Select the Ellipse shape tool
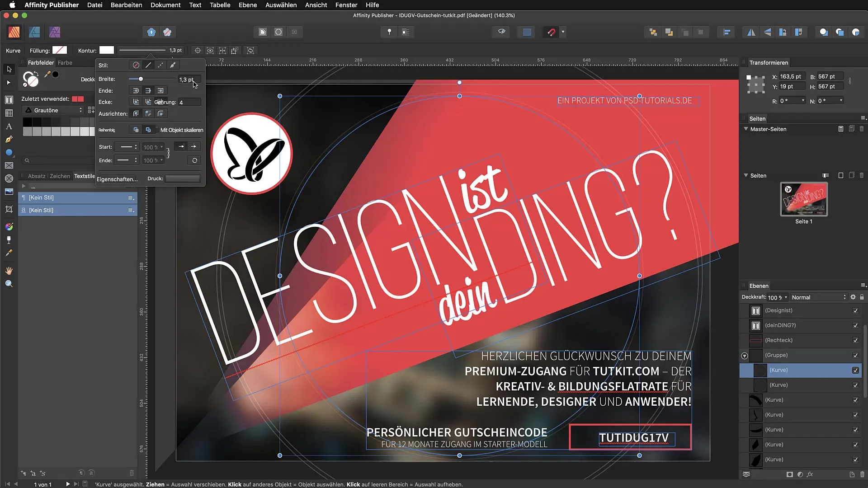 coord(9,152)
